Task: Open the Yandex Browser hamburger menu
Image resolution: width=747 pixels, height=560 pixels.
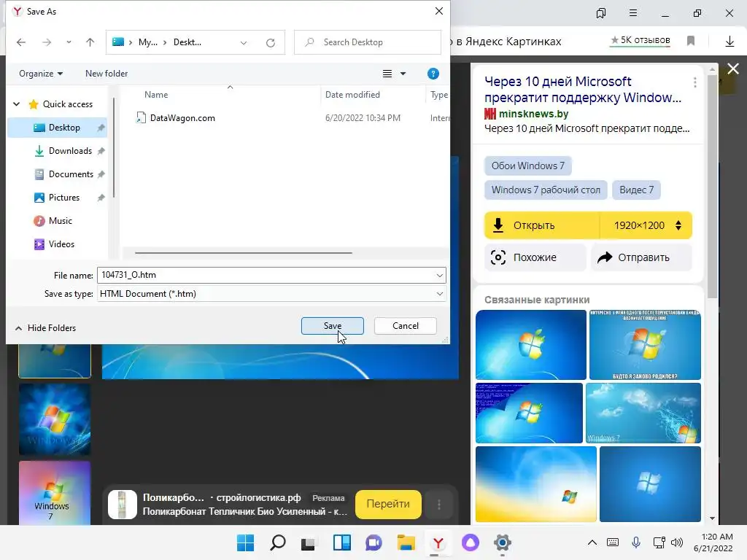Action: pyautogui.click(x=633, y=13)
